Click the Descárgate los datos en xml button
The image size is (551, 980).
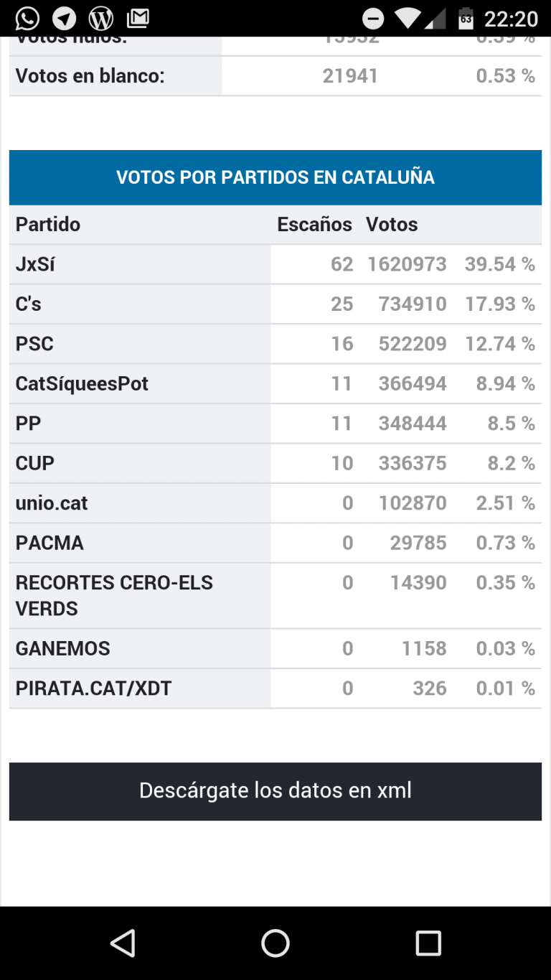[x=275, y=791]
